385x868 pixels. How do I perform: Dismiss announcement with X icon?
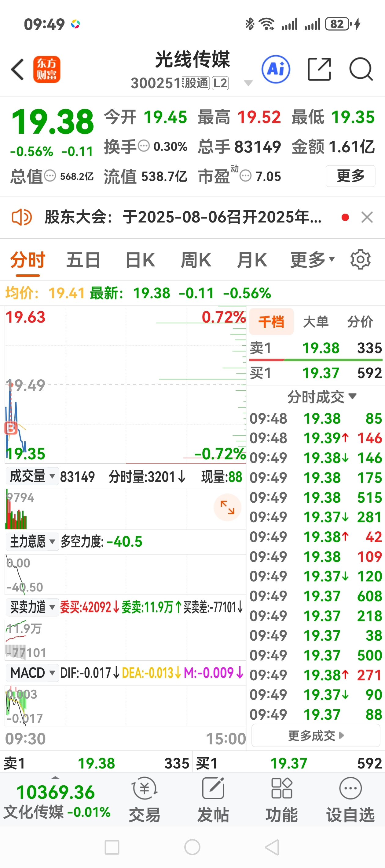(367, 217)
